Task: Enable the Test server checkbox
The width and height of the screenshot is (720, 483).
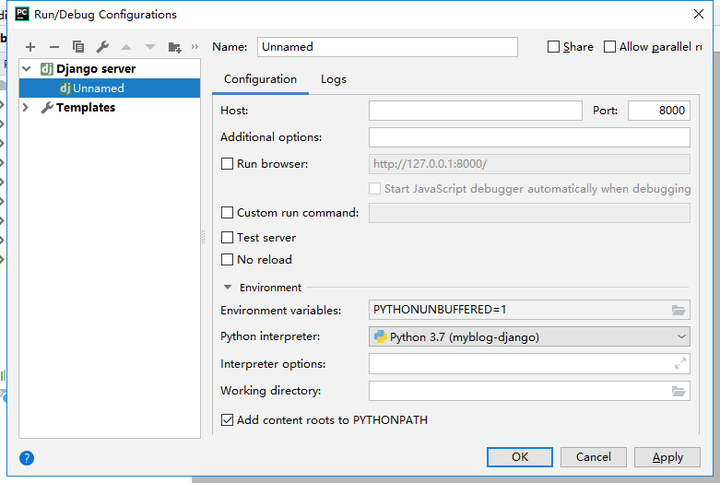Action: point(227,237)
